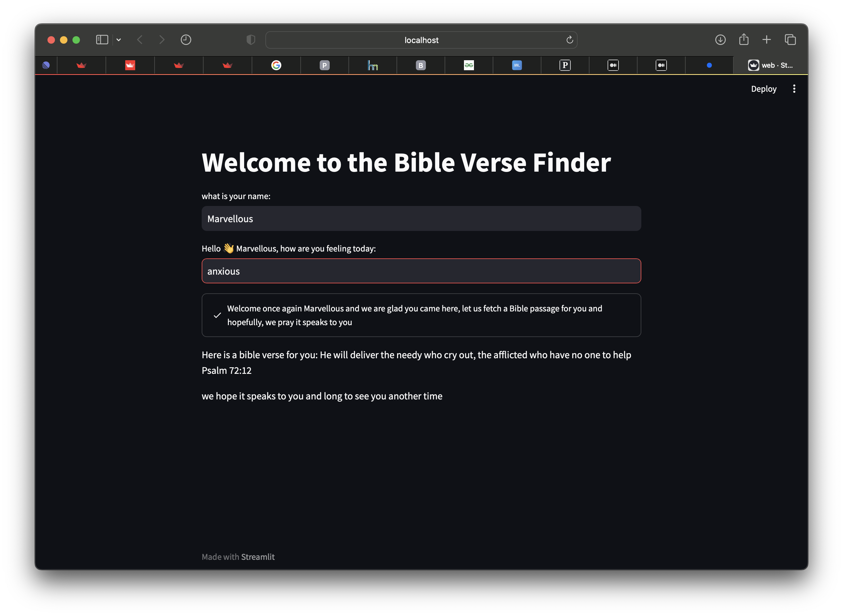
Task: Click the share icon in toolbar
Action: pyautogui.click(x=744, y=40)
